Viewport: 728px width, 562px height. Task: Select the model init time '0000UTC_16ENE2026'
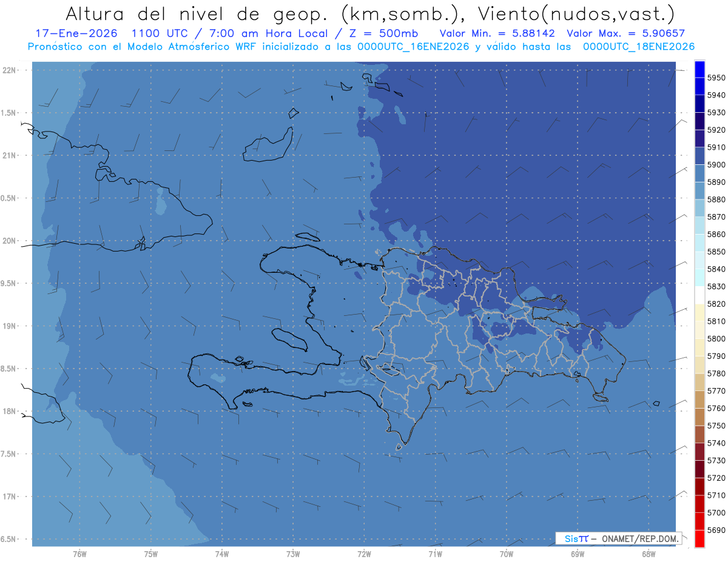click(414, 47)
